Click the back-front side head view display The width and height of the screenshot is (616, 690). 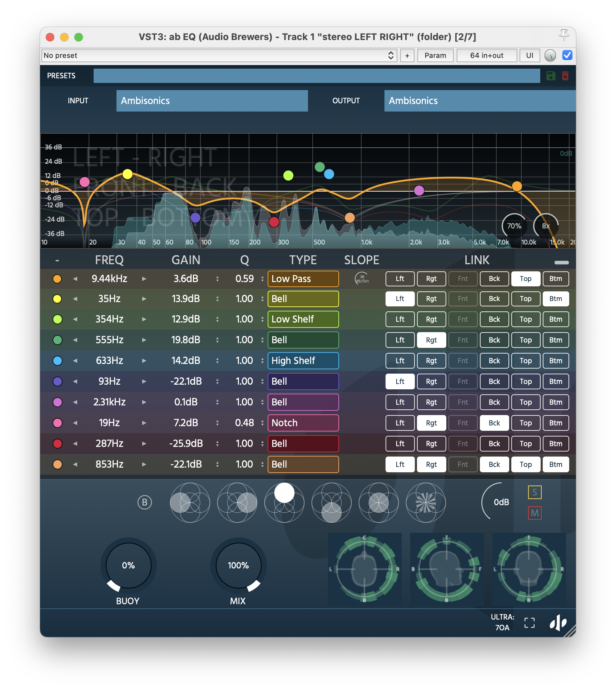click(447, 569)
